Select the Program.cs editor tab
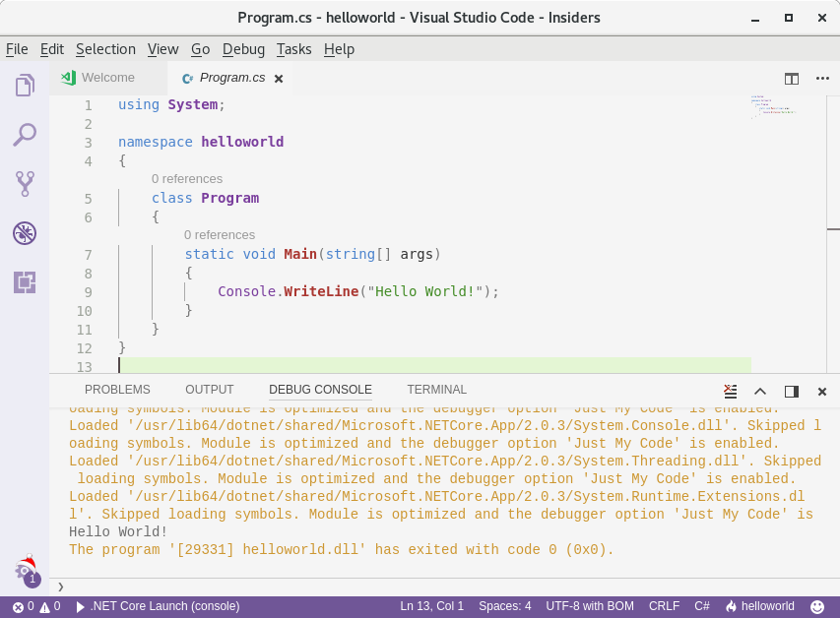Screen dimensions: 840x618 (x=232, y=78)
